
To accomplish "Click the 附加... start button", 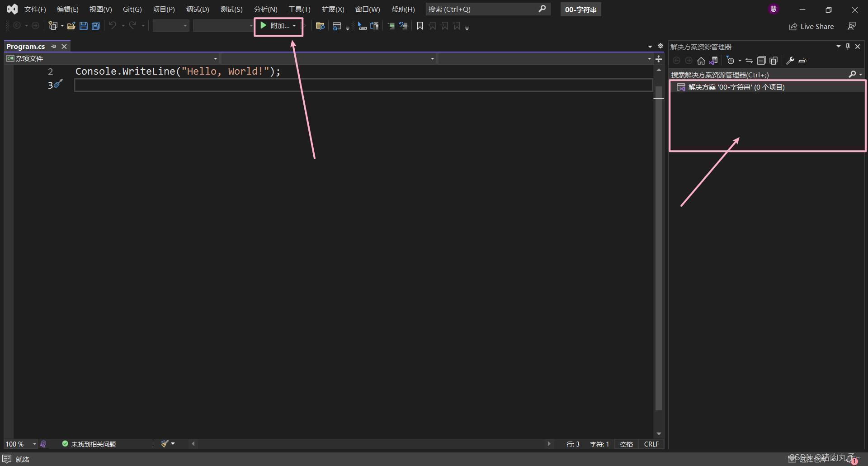I will tap(275, 26).
